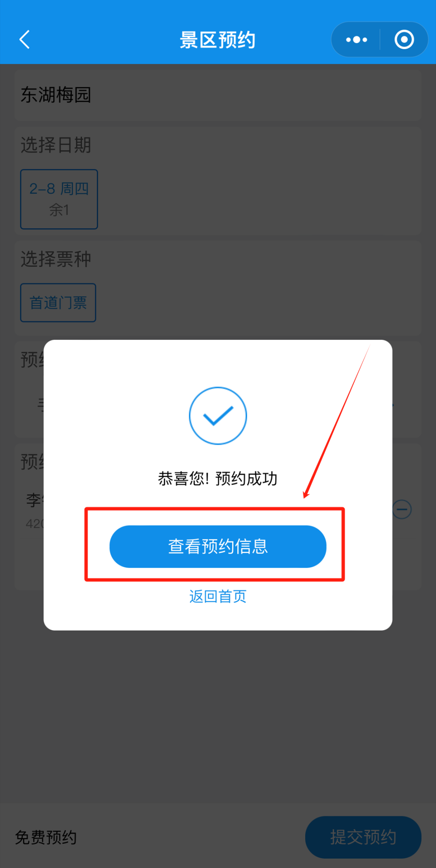The width and height of the screenshot is (436, 868).
Task: Follow the 返回首页 link
Action: (x=218, y=596)
